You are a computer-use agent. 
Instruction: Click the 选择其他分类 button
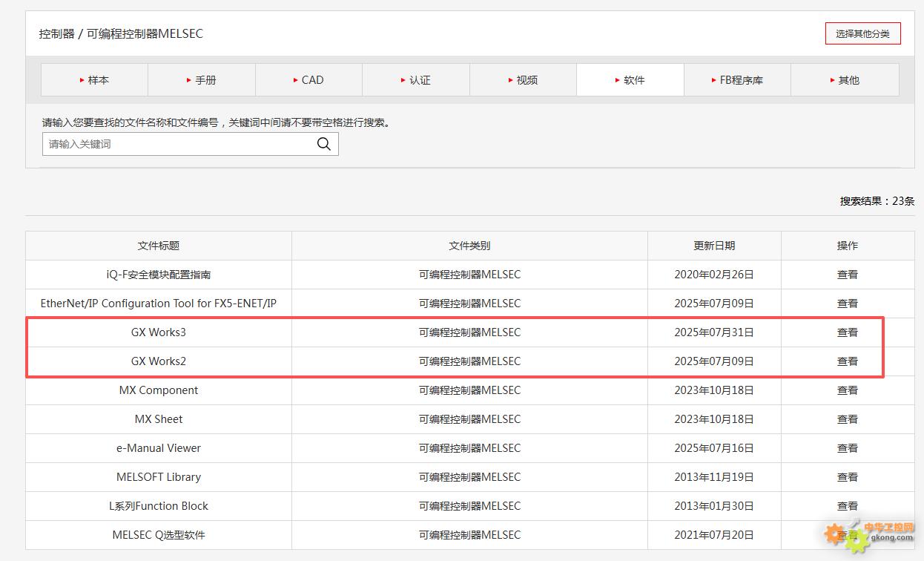coord(863,33)
